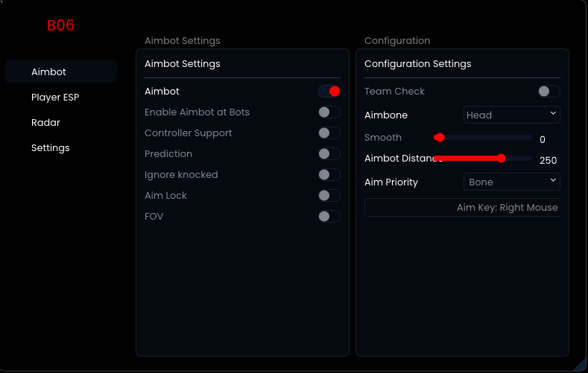Click the Aim Key: Right Mouse button
The width and height of the screenshot is (588, 373).
point(462,208)
